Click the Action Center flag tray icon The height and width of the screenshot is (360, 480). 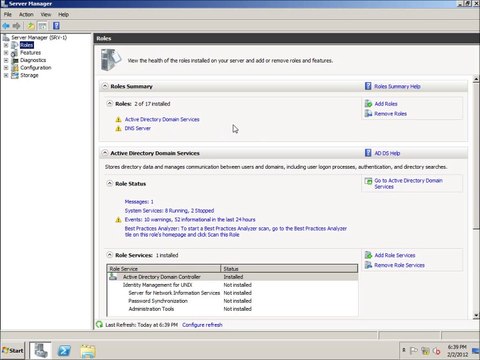414,351
